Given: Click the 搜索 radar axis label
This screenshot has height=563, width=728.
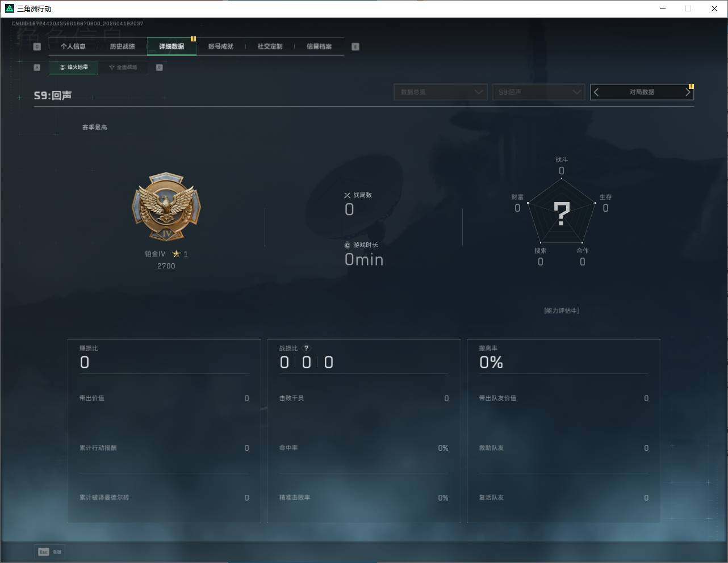Looking at the screenshot, I should click(541, 251).
